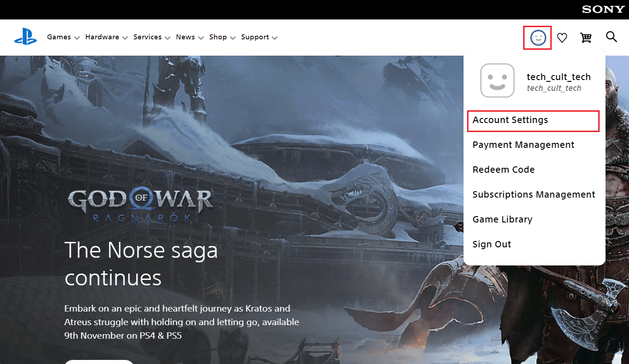The height and width of the screenshot is (364, 629).
Task: Open the News dropdown menu
Action: click(x=189, y=37)
